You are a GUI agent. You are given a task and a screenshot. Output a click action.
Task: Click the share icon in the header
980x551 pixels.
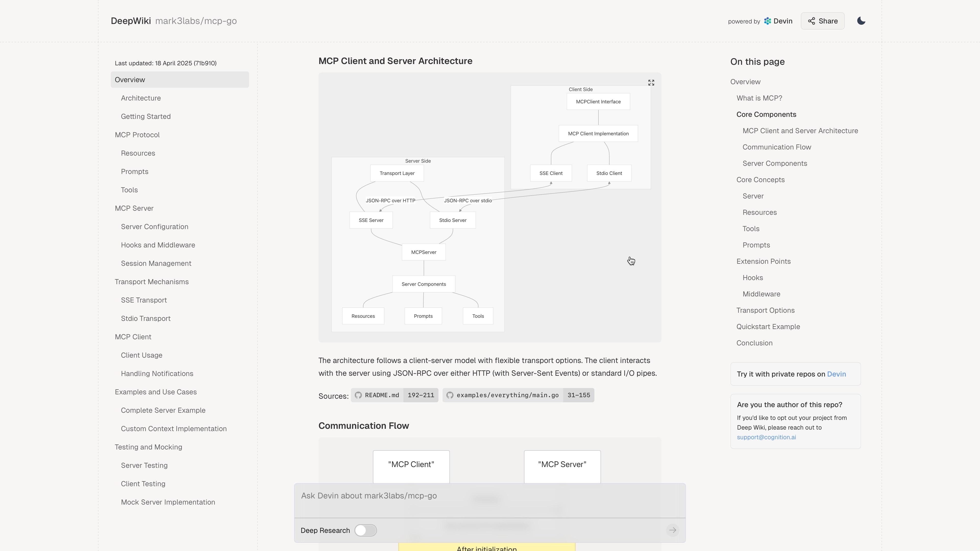[x=812, y=21]
